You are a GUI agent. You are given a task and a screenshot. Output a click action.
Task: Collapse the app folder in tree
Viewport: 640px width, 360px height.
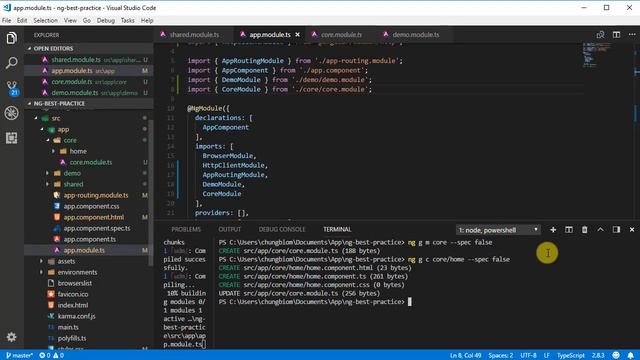click(x=42, y=129)
